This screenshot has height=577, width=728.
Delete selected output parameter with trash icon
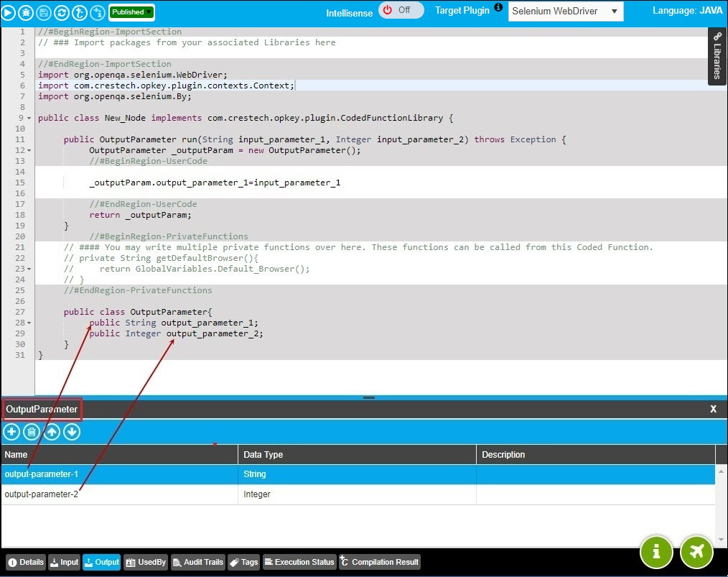coord(32,432)
